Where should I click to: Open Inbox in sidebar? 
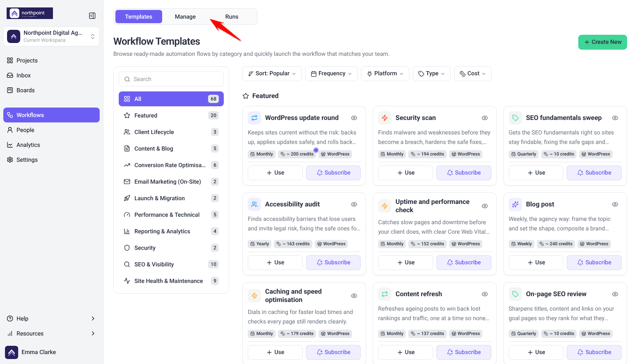(51, 75)
